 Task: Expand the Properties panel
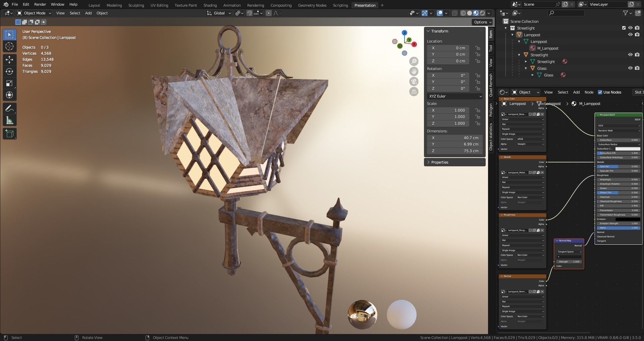439,162
